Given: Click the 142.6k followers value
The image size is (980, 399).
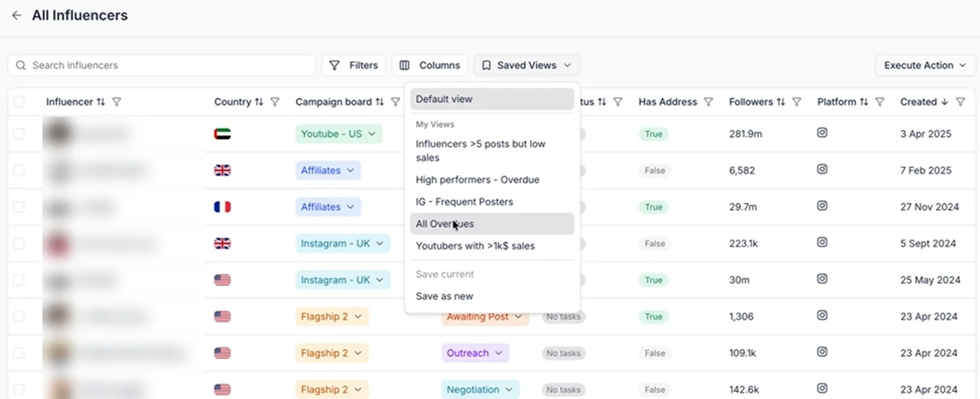Looking at the screenshot, I should coord(744,390).
